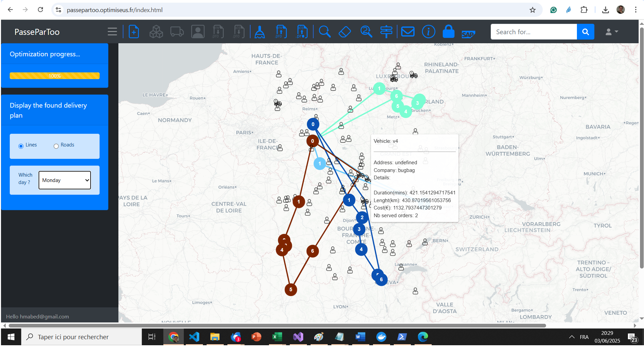The image size is (644, 362).
Task: Open the envelope mail icon
Action: pyautogui.click(x=408, y=32)
